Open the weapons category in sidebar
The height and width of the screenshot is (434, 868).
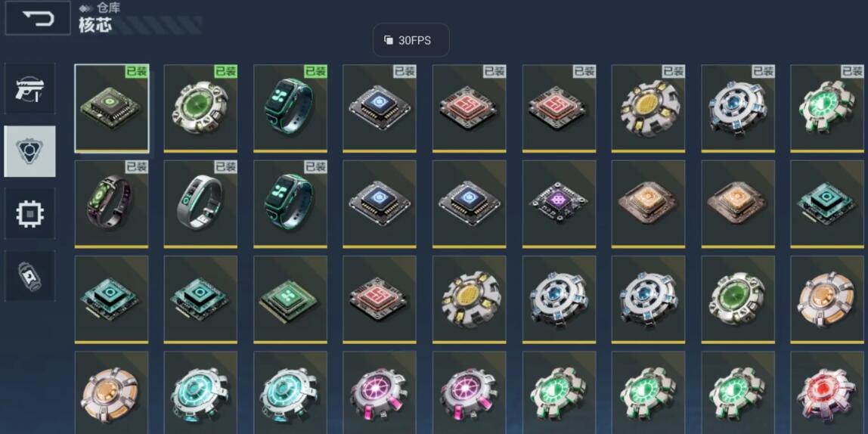tap(30, 88)
